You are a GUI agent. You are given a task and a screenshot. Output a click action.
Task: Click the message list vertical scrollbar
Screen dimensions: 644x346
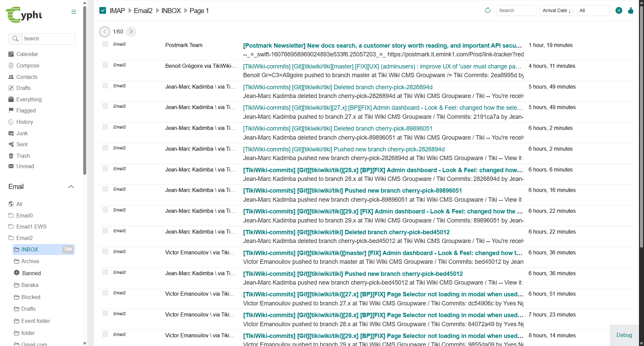(x=641, y=134)
